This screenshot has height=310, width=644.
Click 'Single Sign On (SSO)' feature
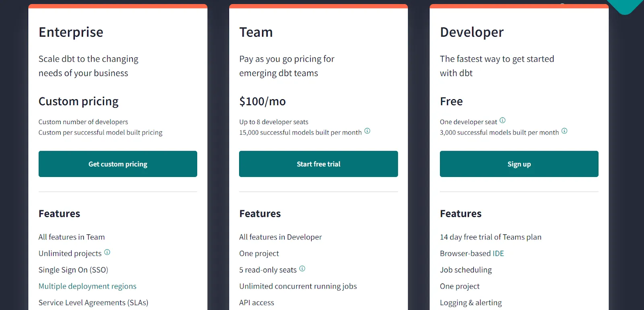pyautogui.click(x=73, y=270)
